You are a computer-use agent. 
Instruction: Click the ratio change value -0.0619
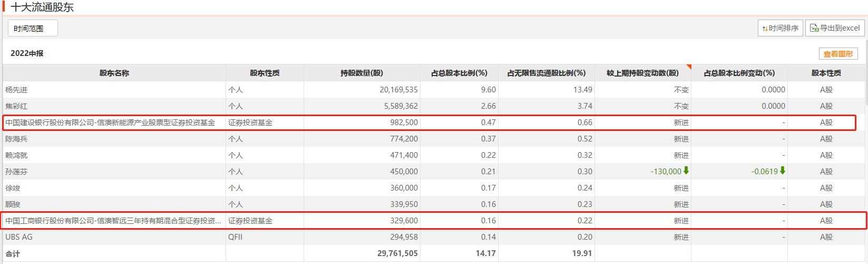coord(765,172)
